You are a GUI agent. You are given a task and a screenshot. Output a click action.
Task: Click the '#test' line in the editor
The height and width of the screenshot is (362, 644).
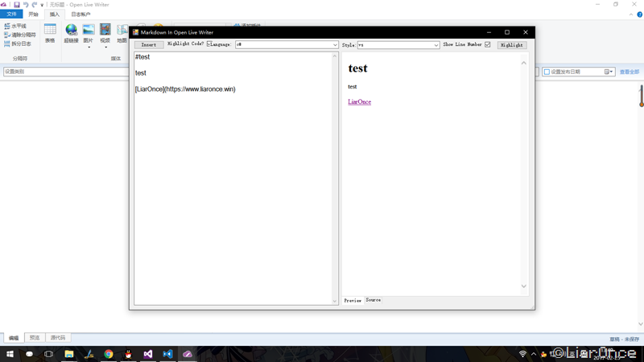coord(142,56)
